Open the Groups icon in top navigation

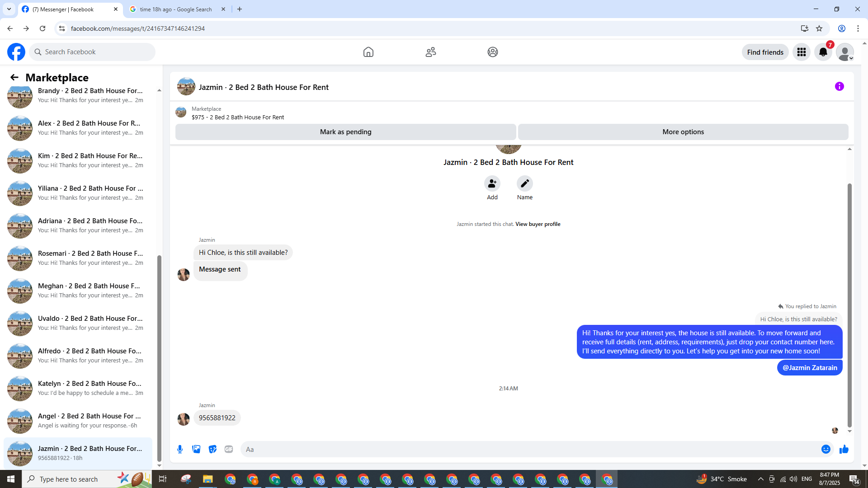(493, 52)
